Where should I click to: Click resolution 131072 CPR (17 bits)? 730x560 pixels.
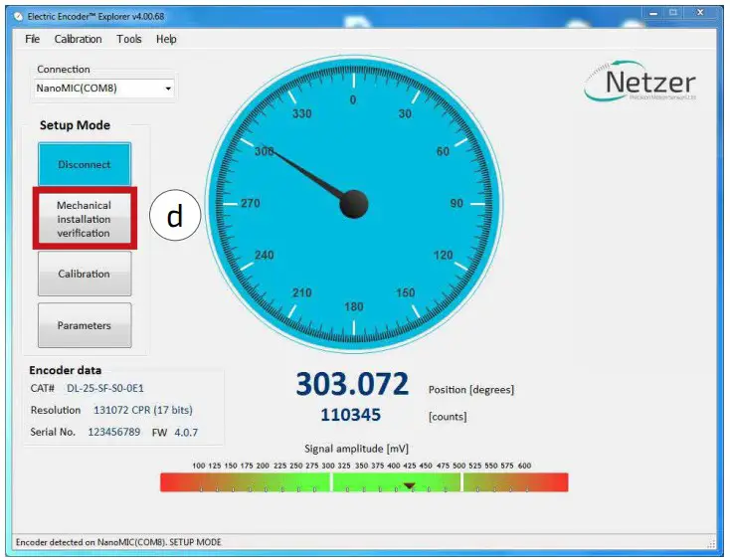pos(143,410)
